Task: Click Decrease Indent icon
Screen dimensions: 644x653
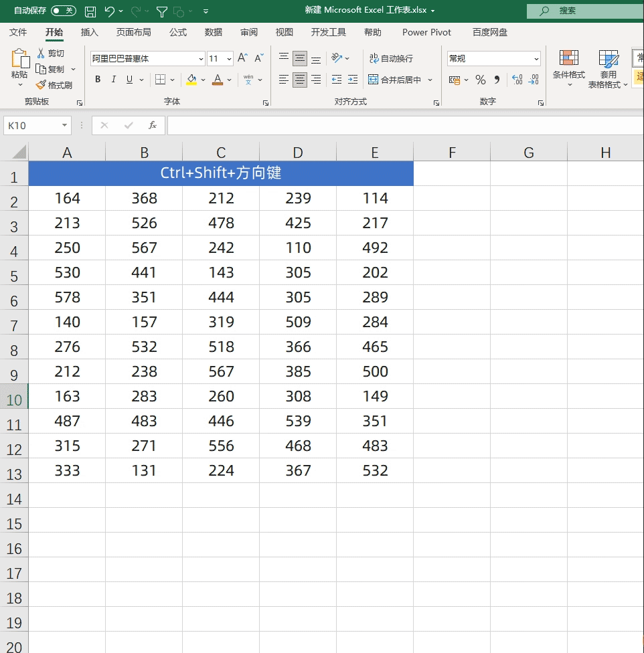Action: pyautogui.click(x=337, y=80)
